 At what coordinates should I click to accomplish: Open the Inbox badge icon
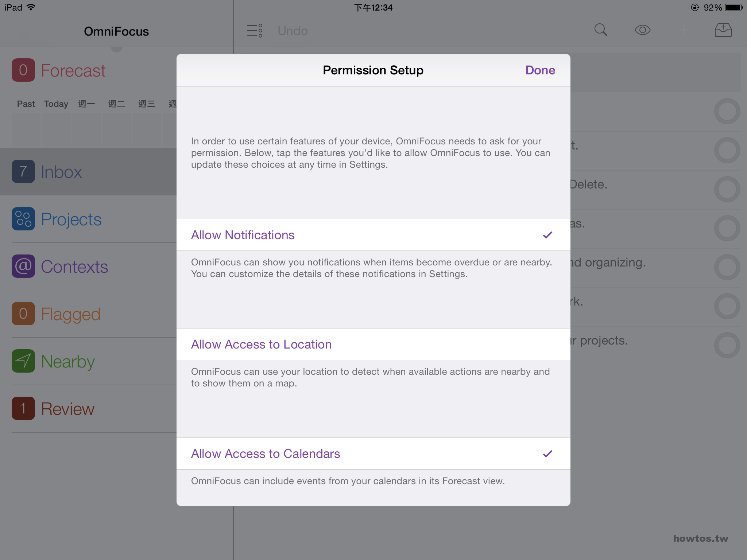click(23, 171)
